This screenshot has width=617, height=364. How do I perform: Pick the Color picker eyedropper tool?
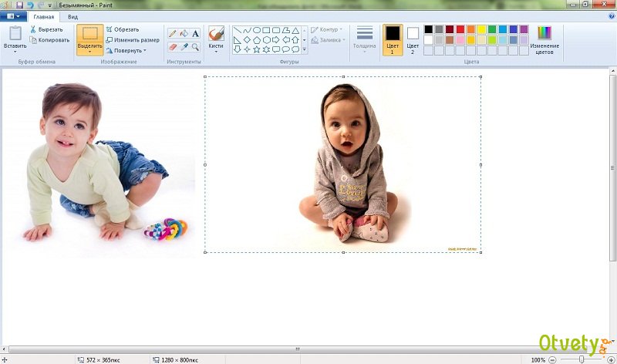[184, 46]
